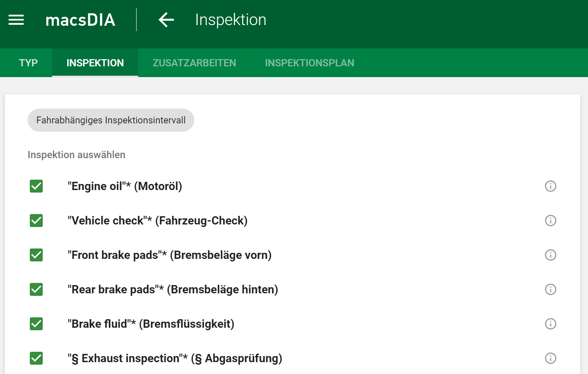This screenshot has height=374, width=588.
Task: Show info for Rear brake pads
Action: 550,289
